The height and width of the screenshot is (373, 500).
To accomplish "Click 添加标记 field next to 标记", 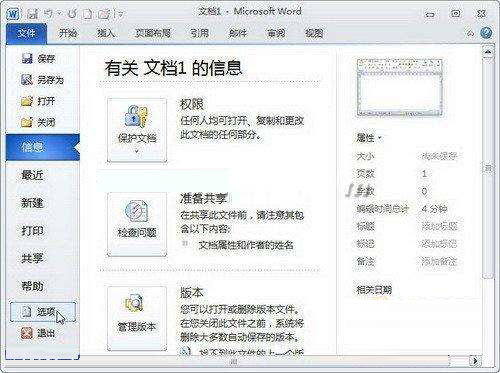I will coord(439,244).
